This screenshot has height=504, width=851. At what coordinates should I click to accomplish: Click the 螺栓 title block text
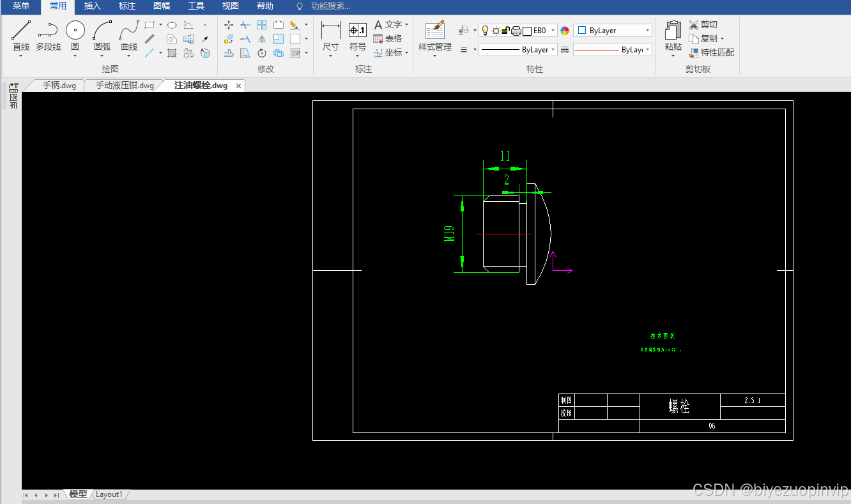click(679, 406)
